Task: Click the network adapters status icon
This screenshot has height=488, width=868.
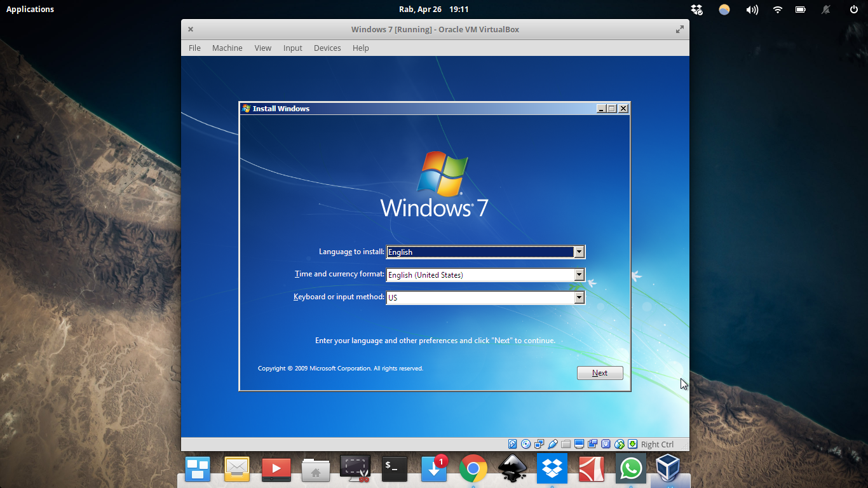Action: [539, 444]
